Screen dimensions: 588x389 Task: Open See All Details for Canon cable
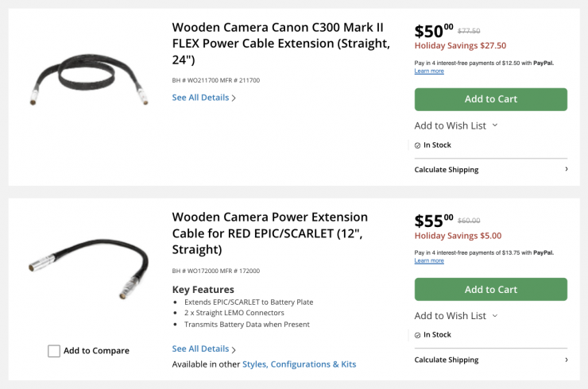pos(200,98)
